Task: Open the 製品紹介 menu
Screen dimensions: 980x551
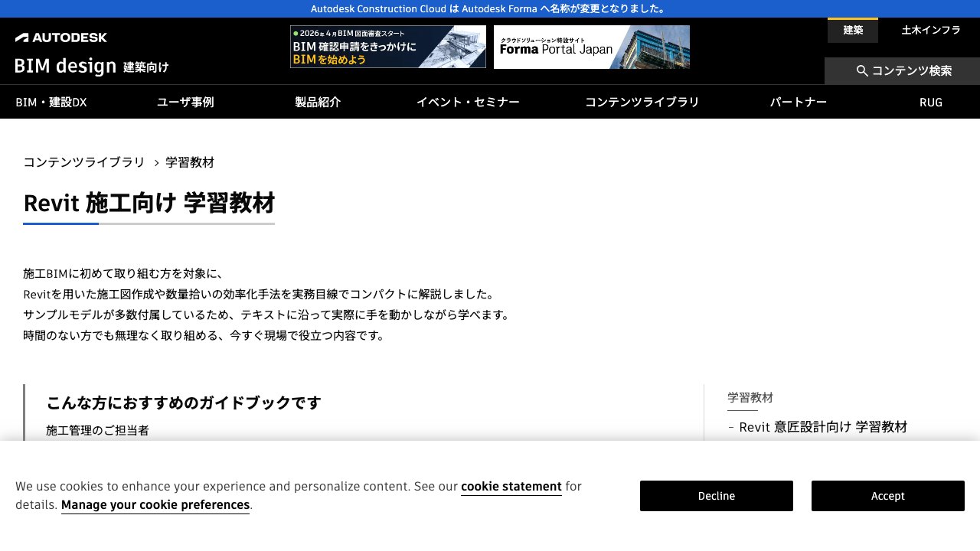Action: coord(318,102)
